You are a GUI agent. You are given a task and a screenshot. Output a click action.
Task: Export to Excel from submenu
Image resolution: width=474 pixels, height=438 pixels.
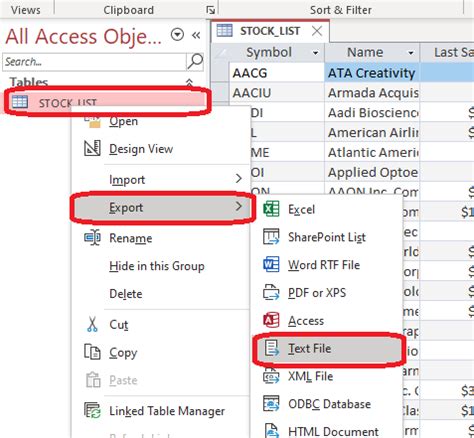pyautogui.click(x=301, y=209)
